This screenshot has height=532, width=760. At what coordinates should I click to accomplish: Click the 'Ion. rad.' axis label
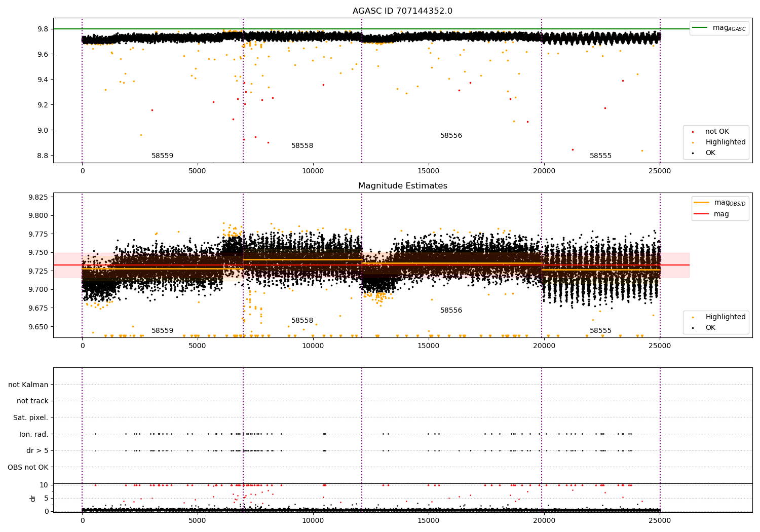click(34, 434)
